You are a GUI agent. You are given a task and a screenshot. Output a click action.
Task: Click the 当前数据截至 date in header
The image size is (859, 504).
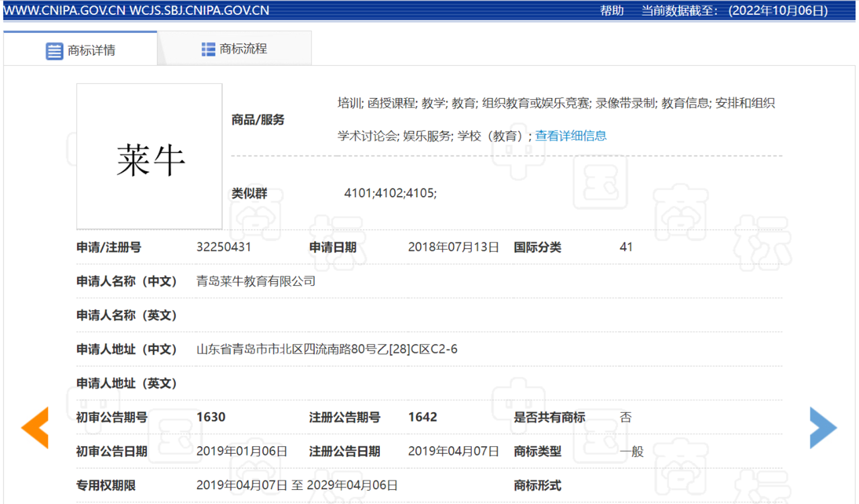(734, 10)
